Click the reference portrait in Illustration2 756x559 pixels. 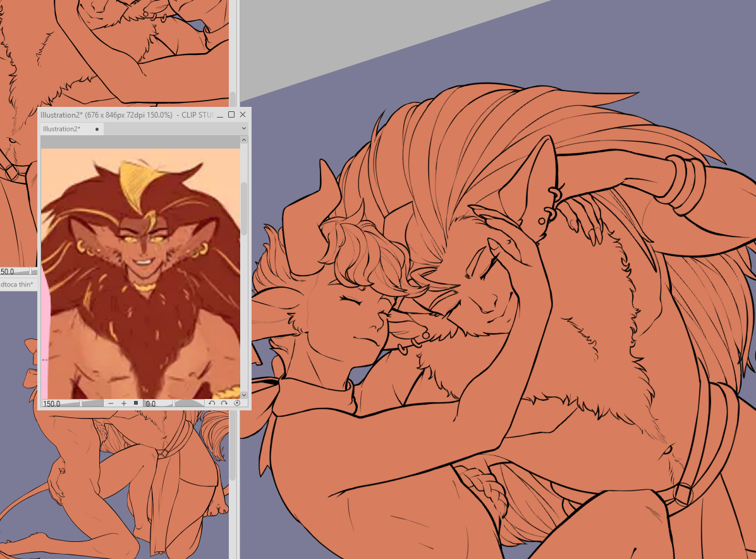click(141, 273)
